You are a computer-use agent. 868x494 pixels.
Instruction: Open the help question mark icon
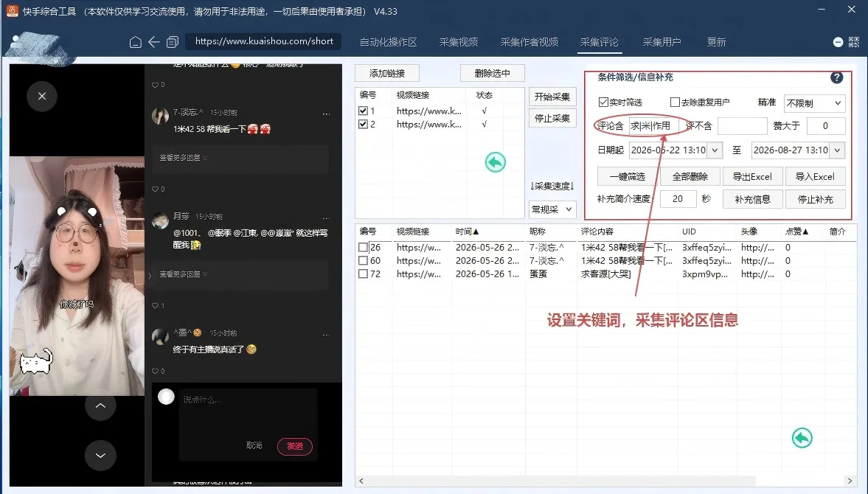pyautogui.click(x=836, y=77)
